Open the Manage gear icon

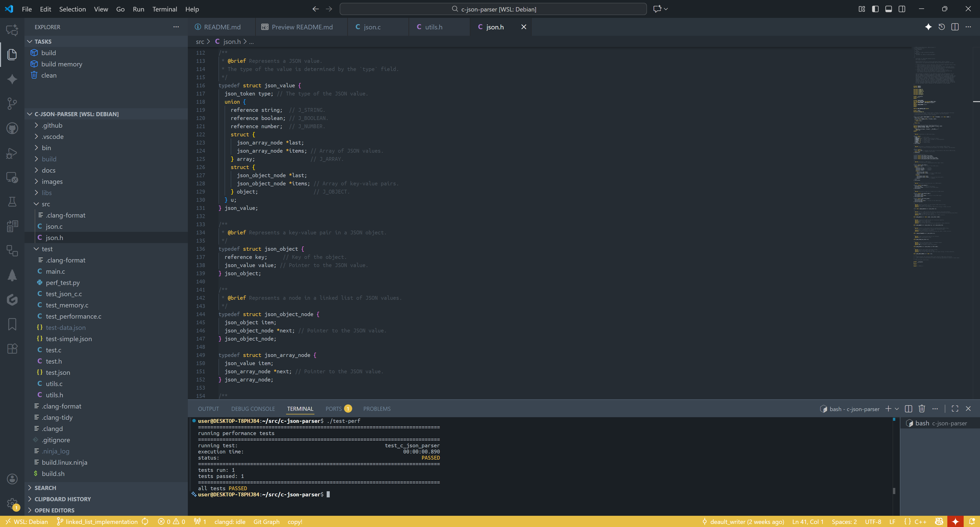12,504
